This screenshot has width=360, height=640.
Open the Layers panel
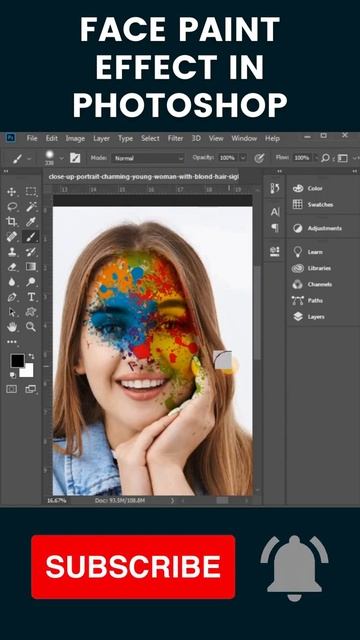pyautogui.click(x=309, y=316)
